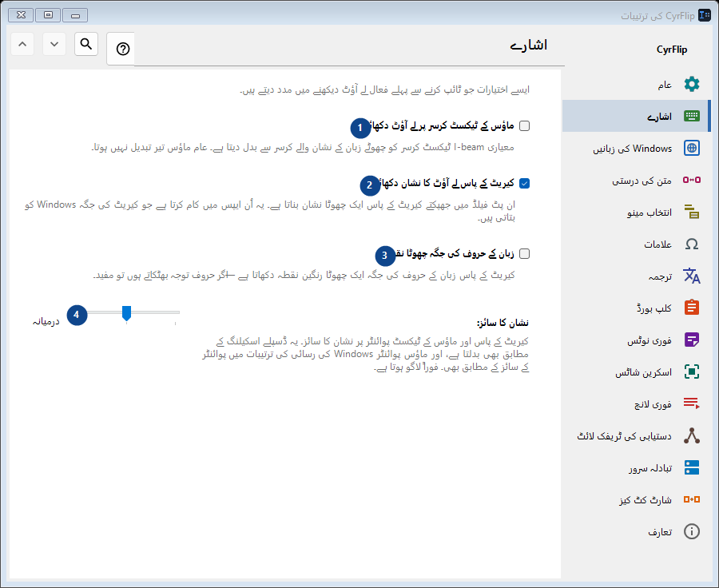The image size is (719, 588).
Task: Enable small dot instead of language letters
Action: [525, 253]
